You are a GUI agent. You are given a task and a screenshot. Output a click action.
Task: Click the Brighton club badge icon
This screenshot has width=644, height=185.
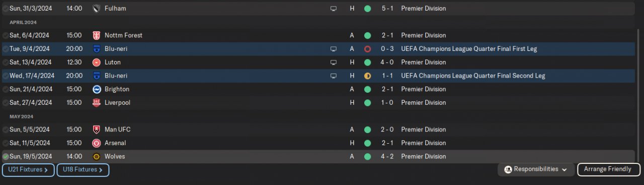pyautogui.click(x=97, y=89)
